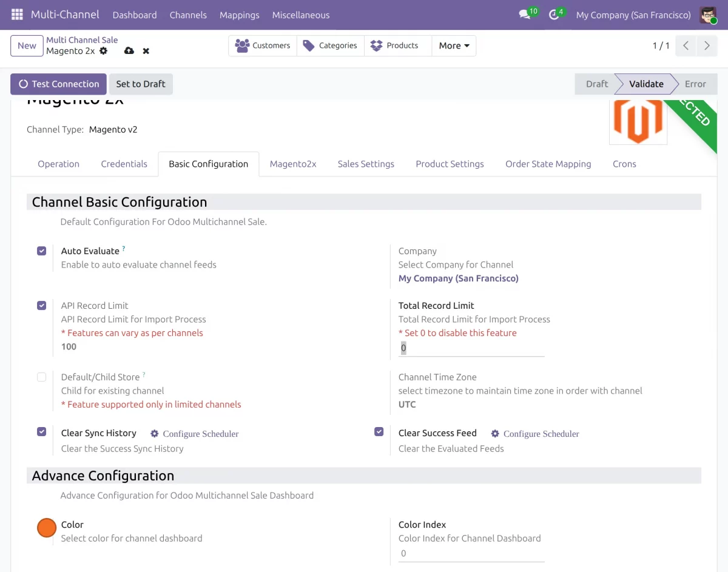Open Products smart button
This screenshot has width=728, height=572.
pyautogui.click(x=398, y=45)
